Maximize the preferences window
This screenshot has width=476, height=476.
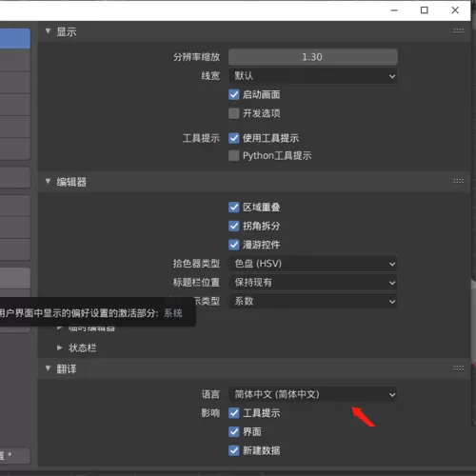(x=425, y=10)
